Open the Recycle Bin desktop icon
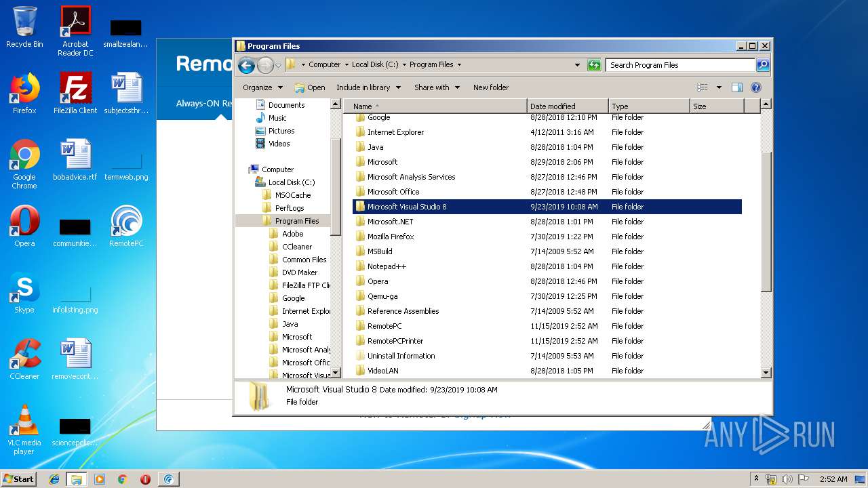868x488 pixels. tap(24, 28)
